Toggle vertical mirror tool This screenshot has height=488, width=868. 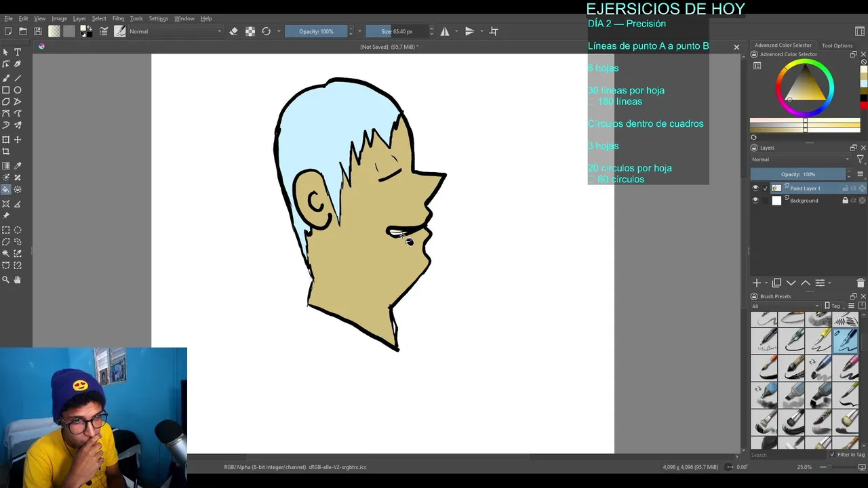[469, 31]
